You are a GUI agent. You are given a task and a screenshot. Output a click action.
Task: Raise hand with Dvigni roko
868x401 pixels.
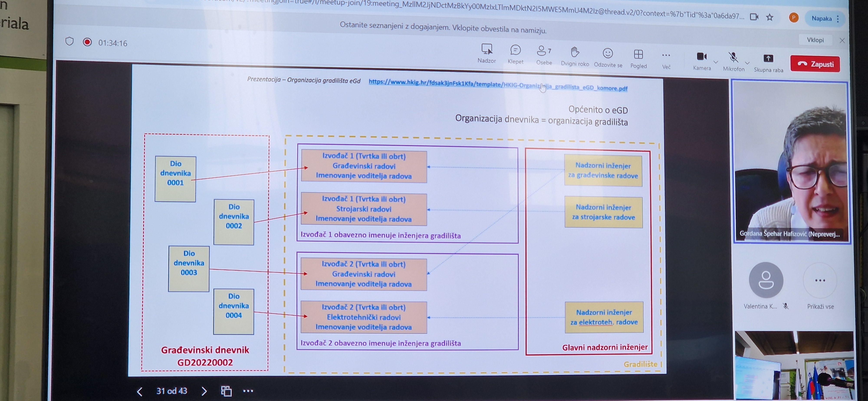575,56
